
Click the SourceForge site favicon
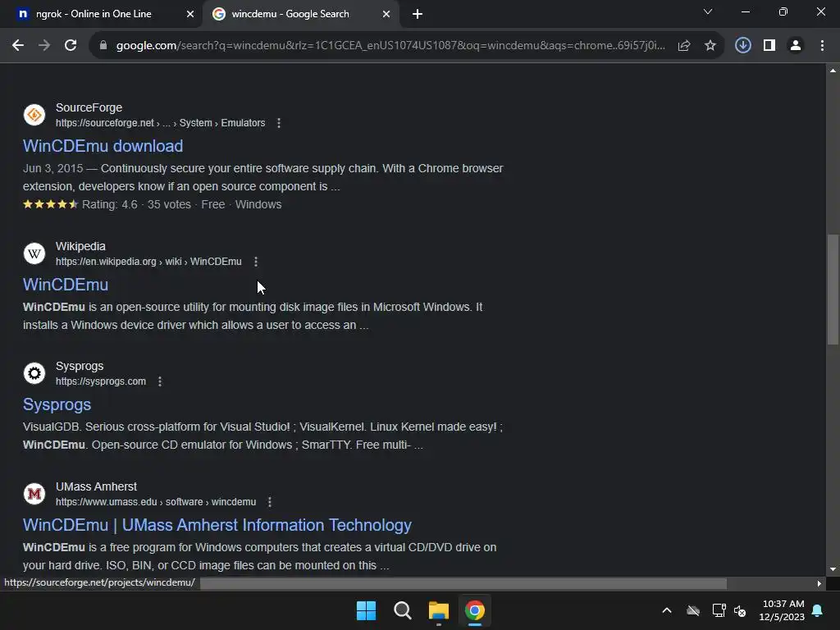[x=34, y=115]
